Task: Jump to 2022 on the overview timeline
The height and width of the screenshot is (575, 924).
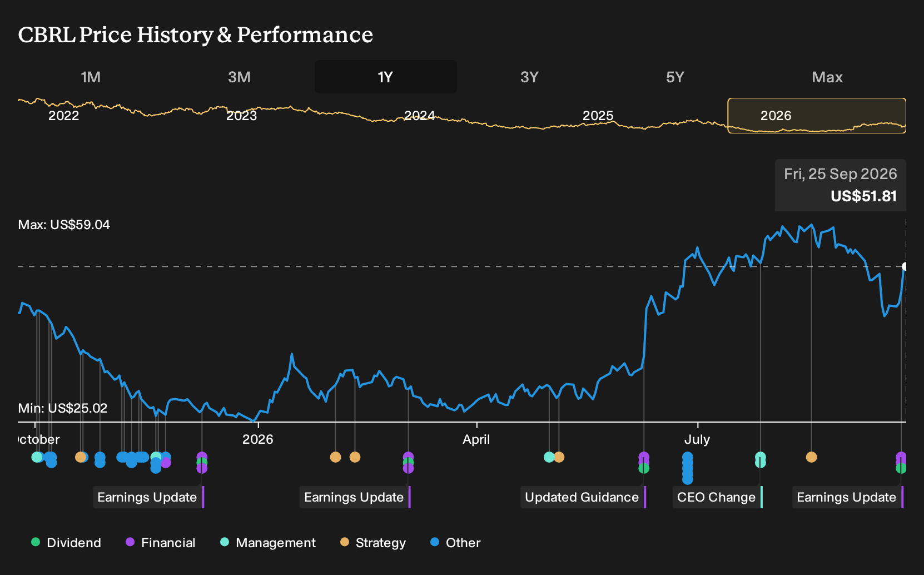Action: (x=63, y=116)
